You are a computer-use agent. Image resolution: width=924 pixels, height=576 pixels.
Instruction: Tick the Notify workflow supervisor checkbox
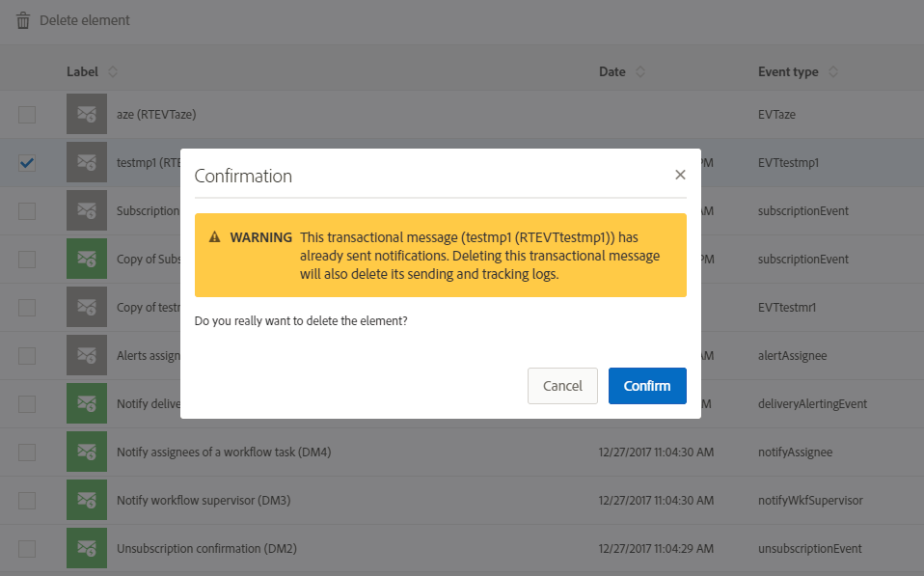click(27, 501)
